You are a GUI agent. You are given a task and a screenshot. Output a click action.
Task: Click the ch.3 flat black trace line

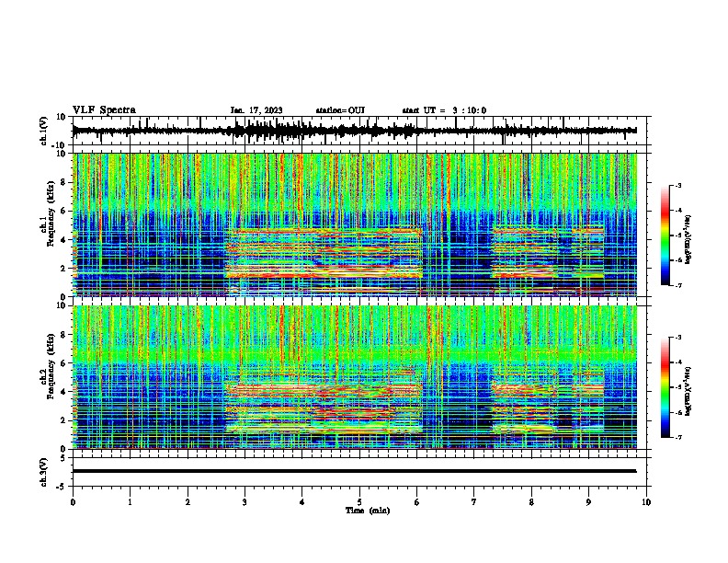tap(354, 471)
